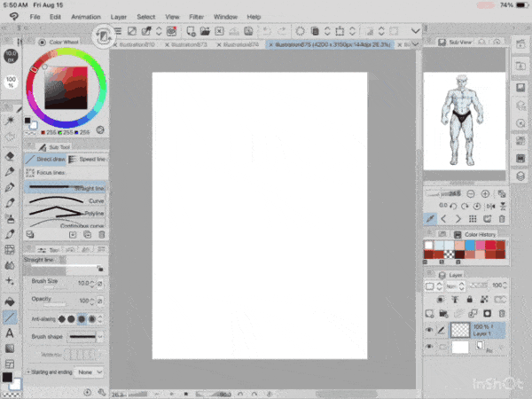The image size is (532, 399).
Task: Select the Speed line sub tool group
Action: pyautogui.click(x=87, y=160)
